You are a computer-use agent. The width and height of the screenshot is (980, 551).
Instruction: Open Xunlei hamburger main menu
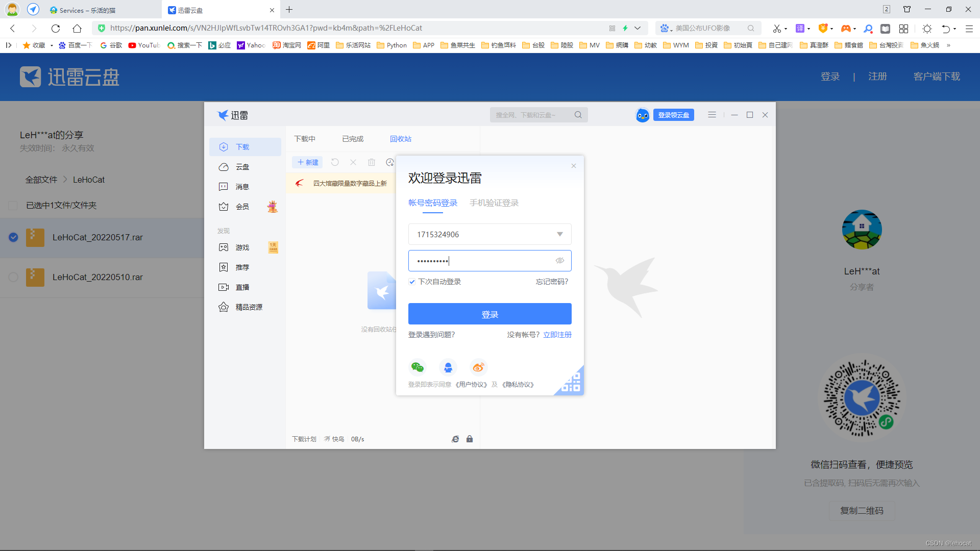tap(712, 115)
